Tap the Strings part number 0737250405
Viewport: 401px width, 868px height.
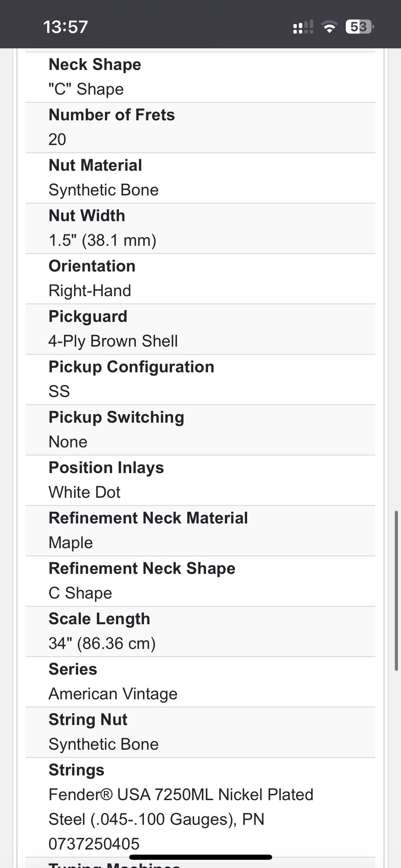point(94,844)
